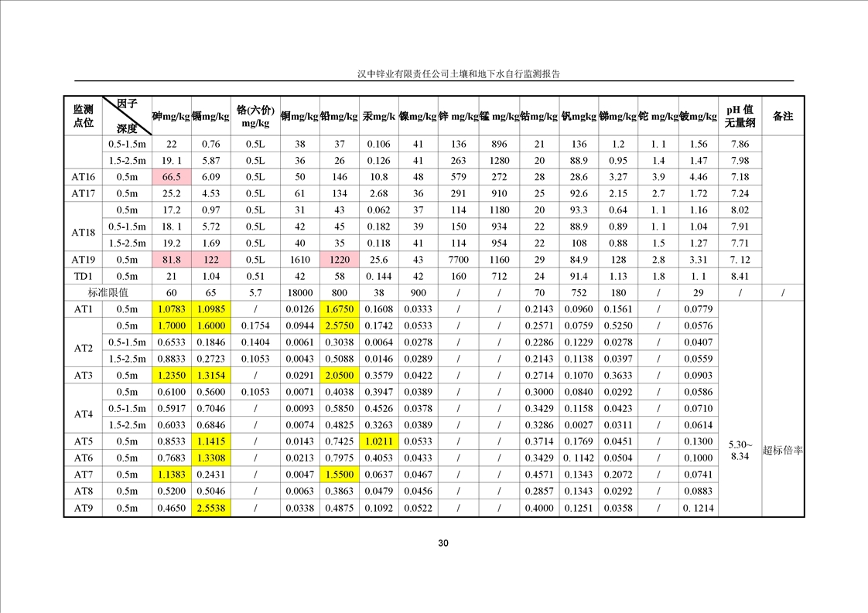
Task: Click the 备注 column header
Action: (x=782, y=116)
